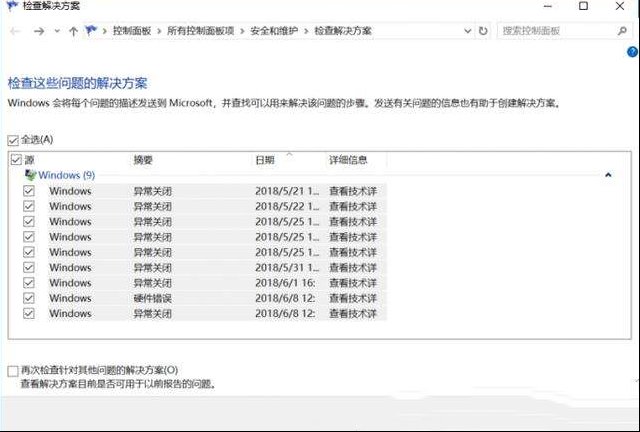
Task: Open 查看技术详 for the 2018/5/31 entry
Action: pos(353,267)
